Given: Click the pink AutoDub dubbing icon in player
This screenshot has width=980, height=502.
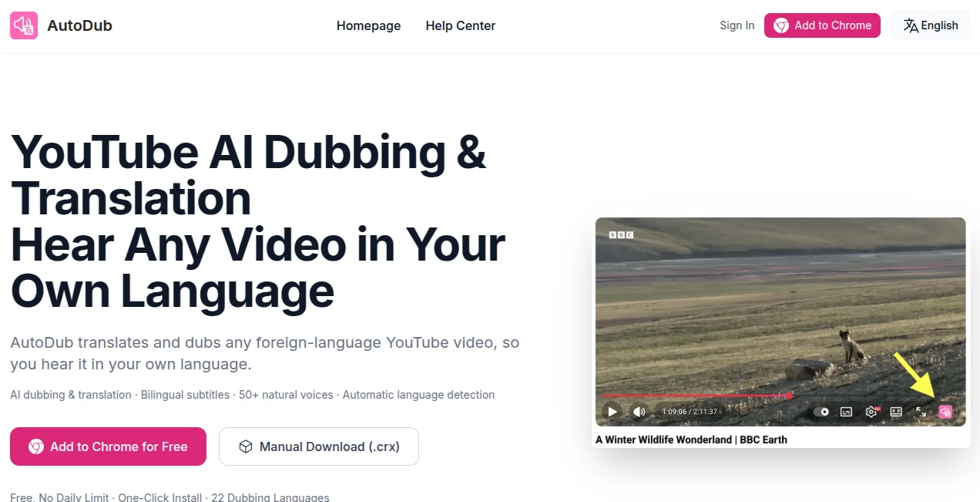Looking at the screenshot, I should (x=945, y=412).
